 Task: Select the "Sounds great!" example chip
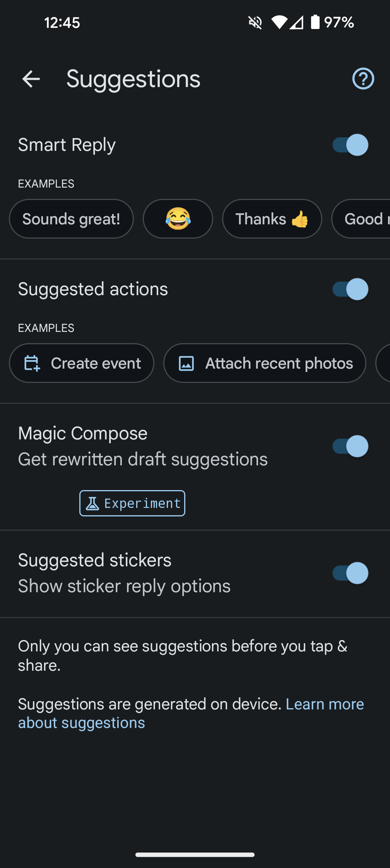click(x=71, y=219)
